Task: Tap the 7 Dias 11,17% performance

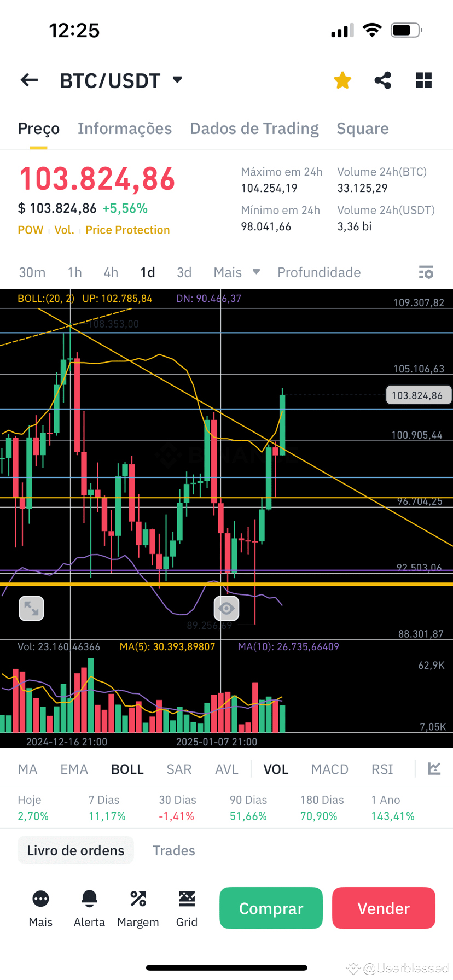Action: [x=107, y=808]
